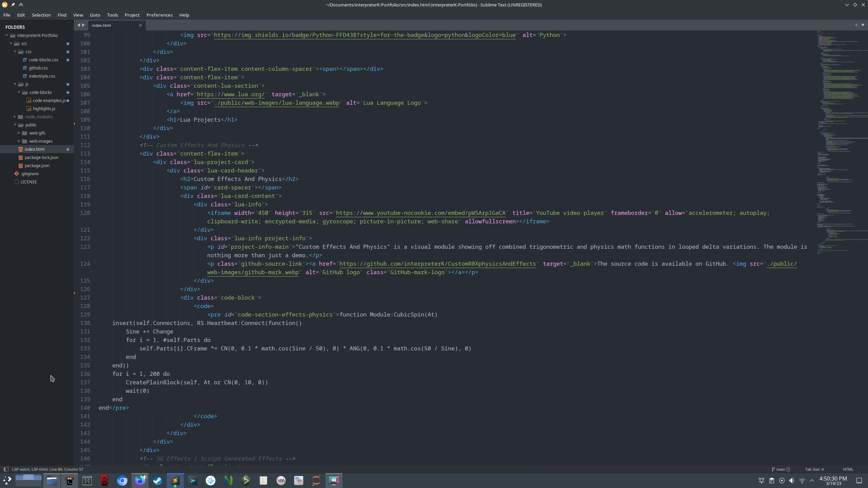The image size is (868, 488).
Task: Open the https://www.lua.org/ link in line 106
Action: click(x=231, y=94)
